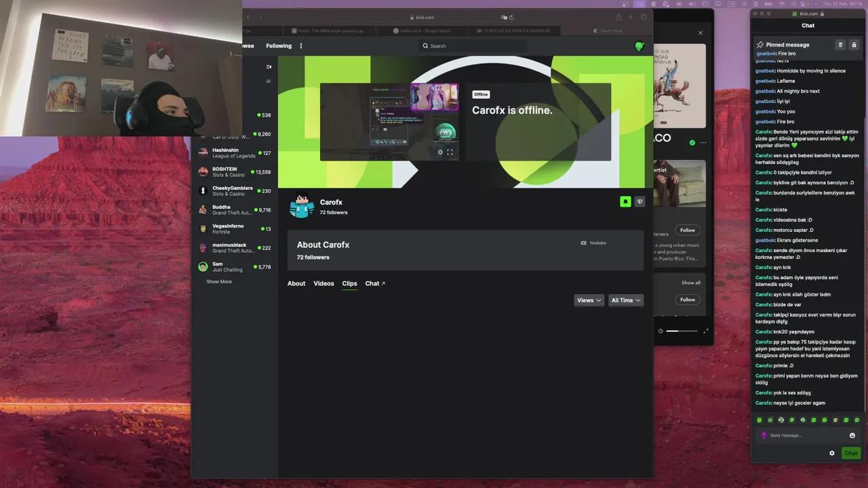This screenshot has width=868, height=488.
Task: Click Show all in music window
Action: pos(691,283)
